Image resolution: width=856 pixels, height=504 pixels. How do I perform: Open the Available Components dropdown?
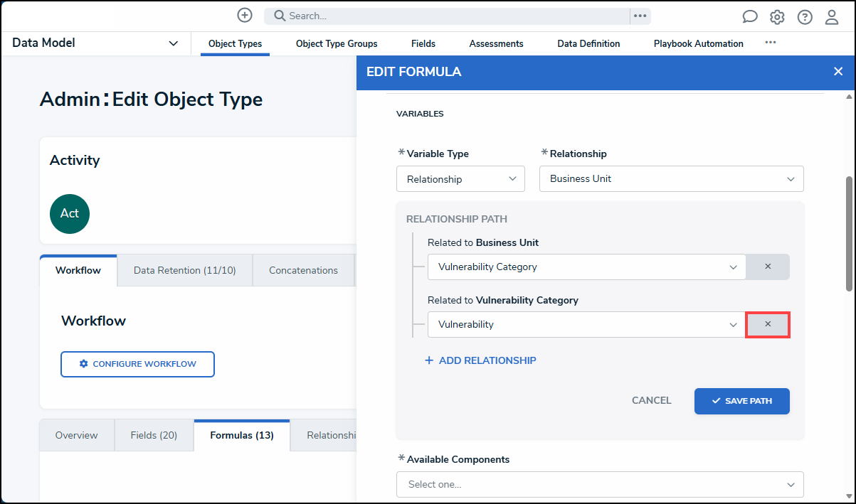(x=600, y=484)
